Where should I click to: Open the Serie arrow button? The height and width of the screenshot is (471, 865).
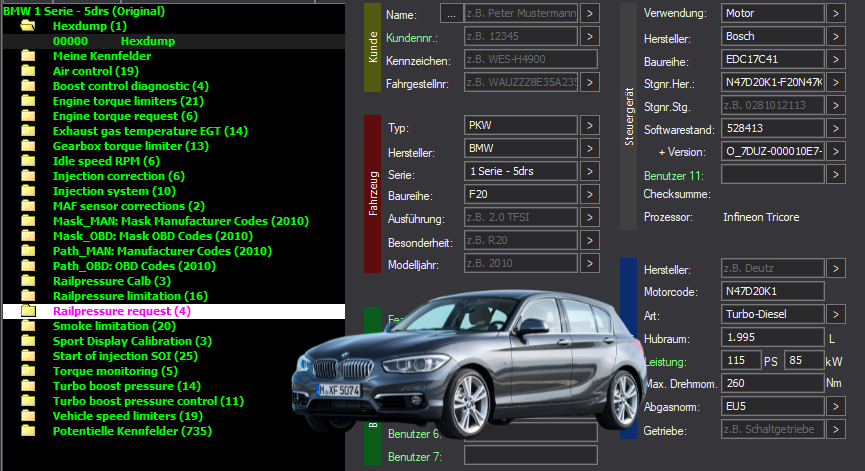(590, 171)
